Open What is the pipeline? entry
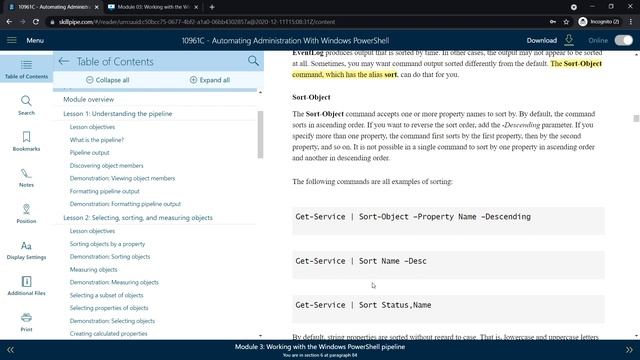Viewport: 640px width, 360px height. [97, 140]
